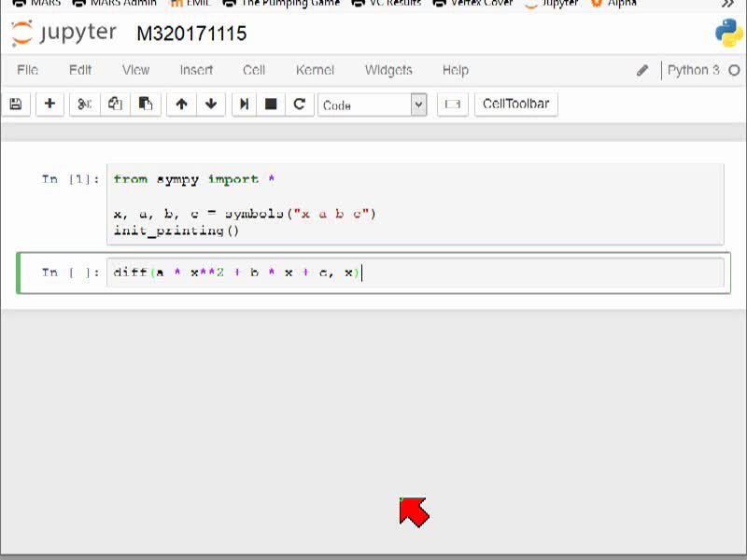Open the Jupyter bookmark
The image size is (747, 560).
coord(552,3)
